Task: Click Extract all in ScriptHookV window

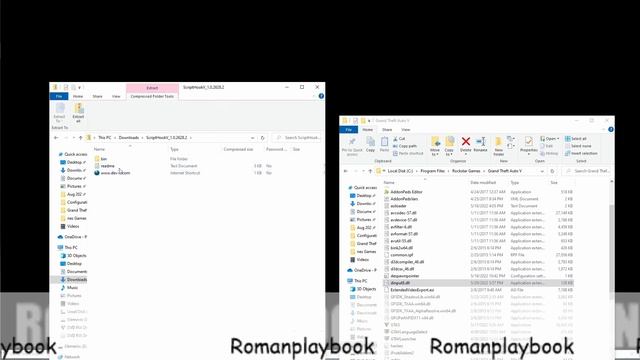Action: click(78, 113)
